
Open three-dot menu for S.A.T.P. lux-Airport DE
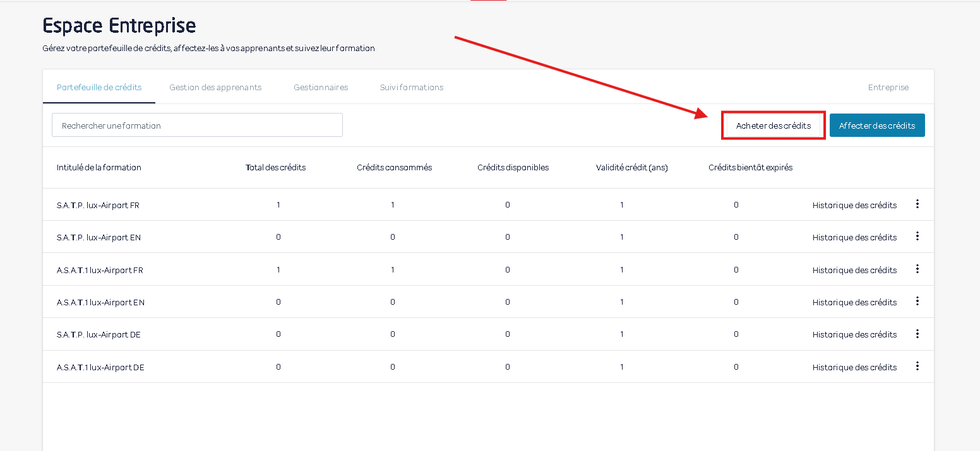click(x=917, y=334)
